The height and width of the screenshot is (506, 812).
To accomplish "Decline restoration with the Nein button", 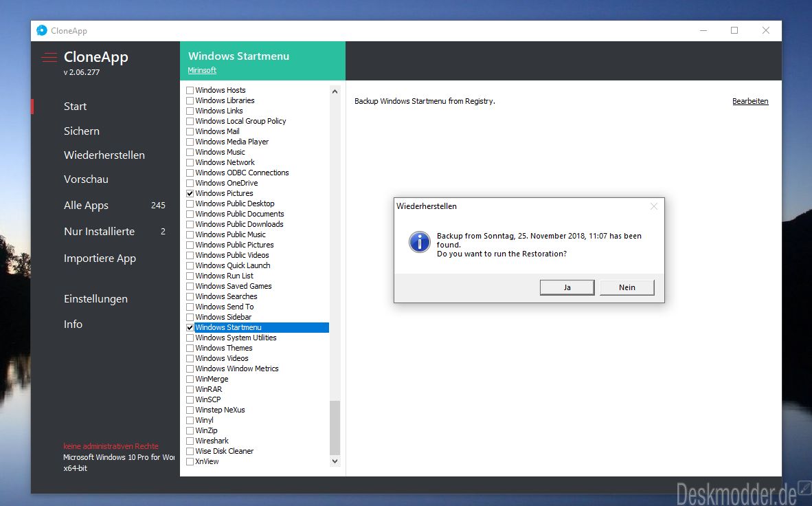I will click(627, 287).
